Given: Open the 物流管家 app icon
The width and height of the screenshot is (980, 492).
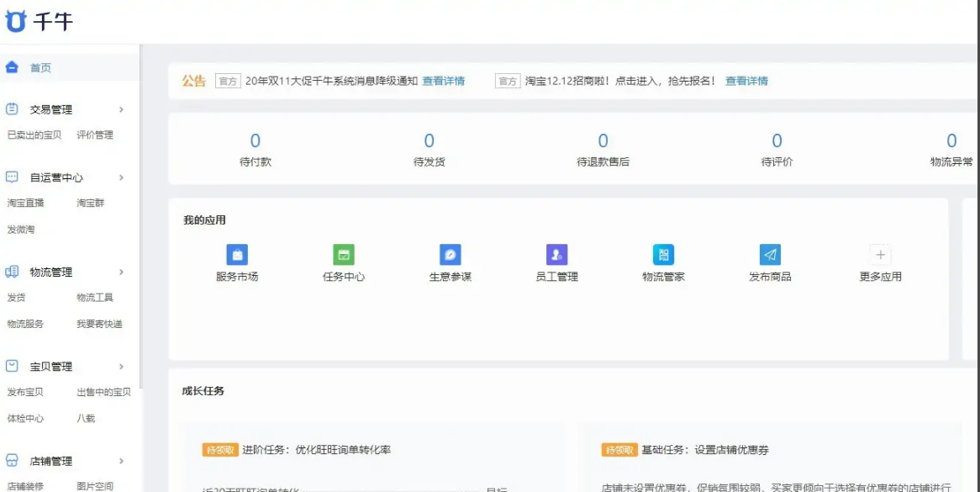Looking at the screenshot, I should click(664, 255).
